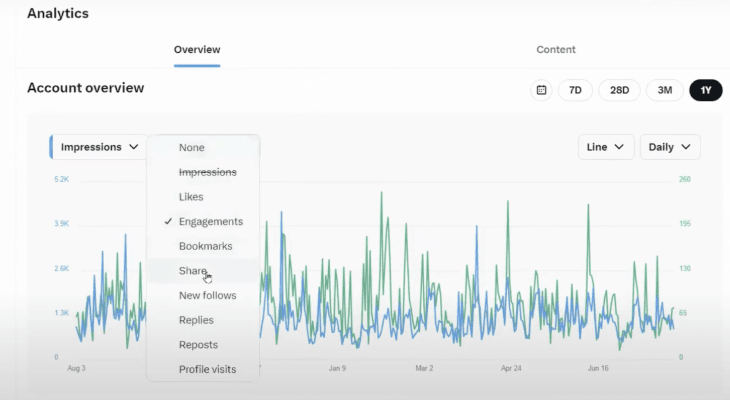Screen dimensions: 730x400
Task: Open the Impressions metric dropdown
Action: (99, 147)
